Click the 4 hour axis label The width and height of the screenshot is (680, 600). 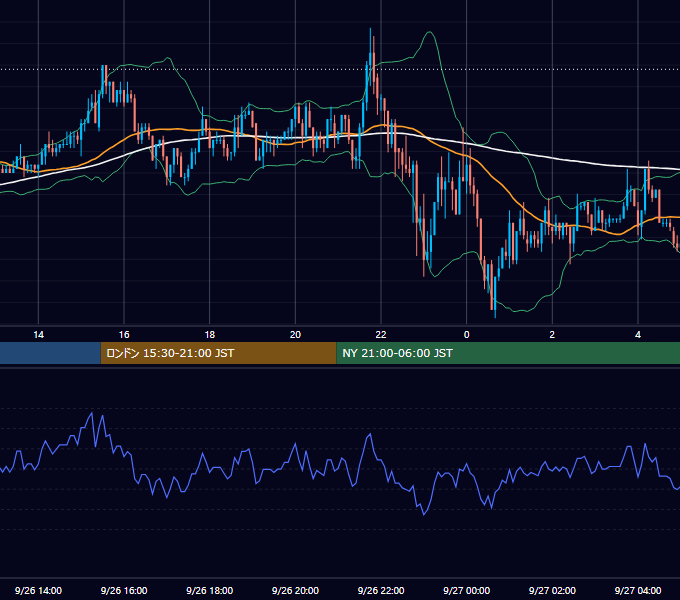coord(638,335)
